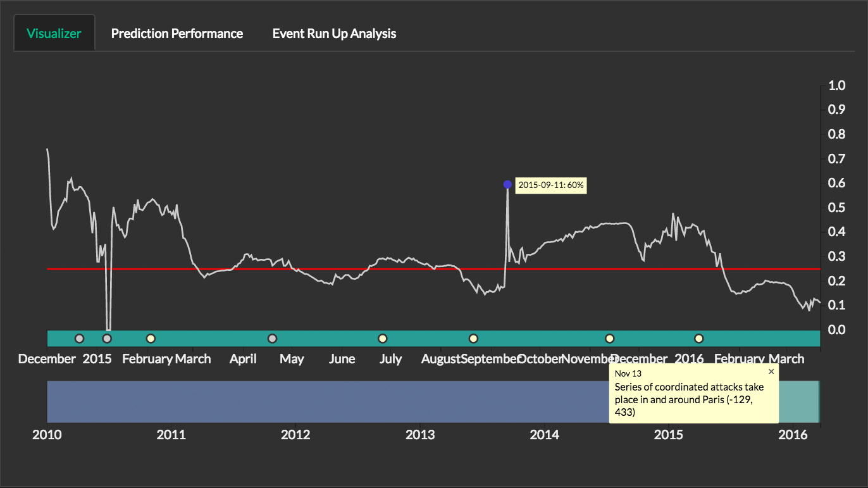Click the teal selected range in overview bar

click(x=798, y=401)
